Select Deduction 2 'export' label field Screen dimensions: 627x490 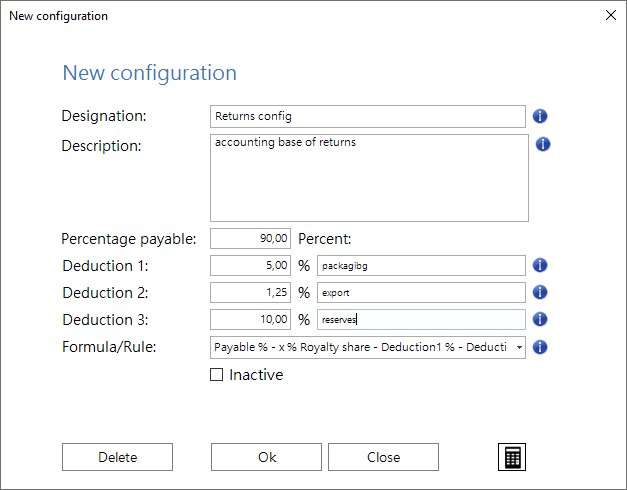(x=421, y=292)
